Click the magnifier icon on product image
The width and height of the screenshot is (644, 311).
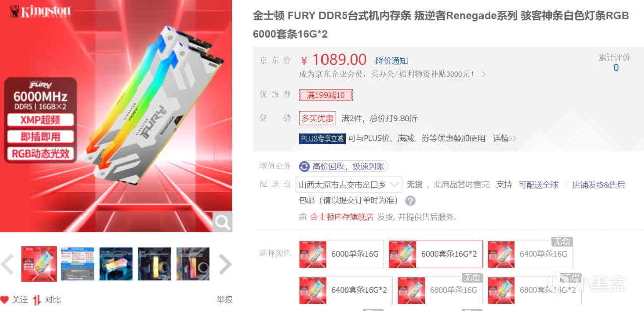click(222, 222)
